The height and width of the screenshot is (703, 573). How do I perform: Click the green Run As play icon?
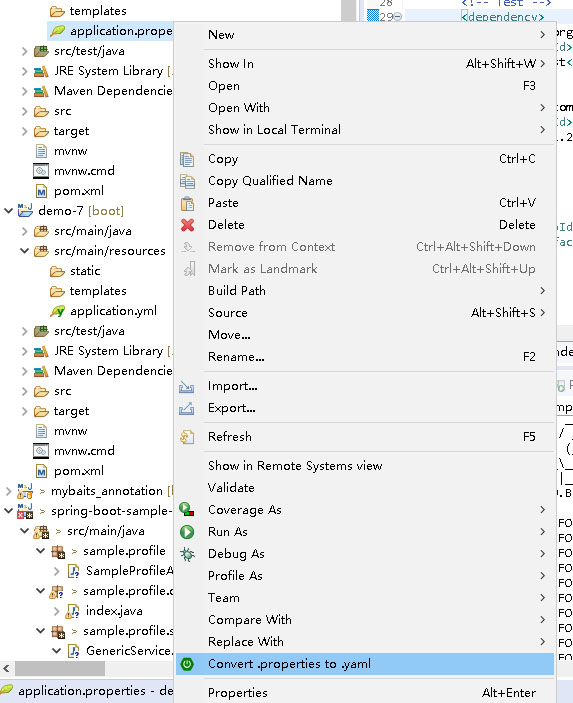[187, 532]
